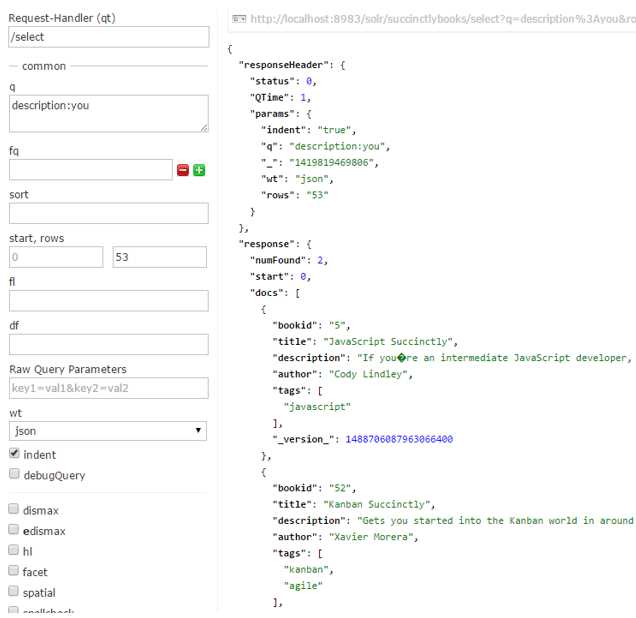Click the "kanban" tag value
Image resolution: width=636 pixels, height=618 pixels.
coord(306,570)
